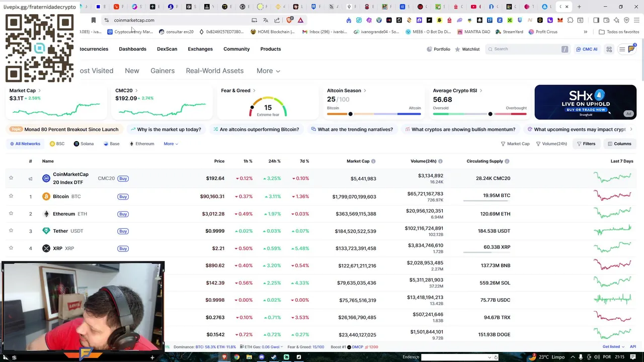The height and width of the screenshot is (362, 644).
Task: Filter by the BSC network
Action: [57, 144]
